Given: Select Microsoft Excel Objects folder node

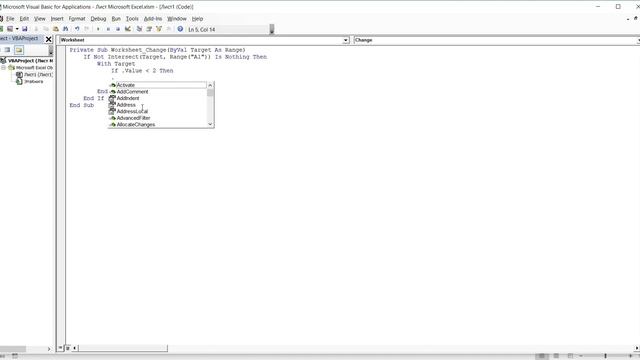Looking at the screenshot, I should [x=34, y=67].
